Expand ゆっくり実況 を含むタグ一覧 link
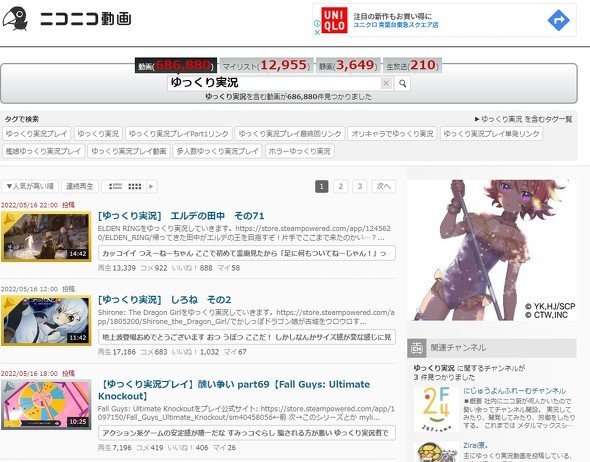Viewport: 590px width, 462px height. click(x=523, y=119)
